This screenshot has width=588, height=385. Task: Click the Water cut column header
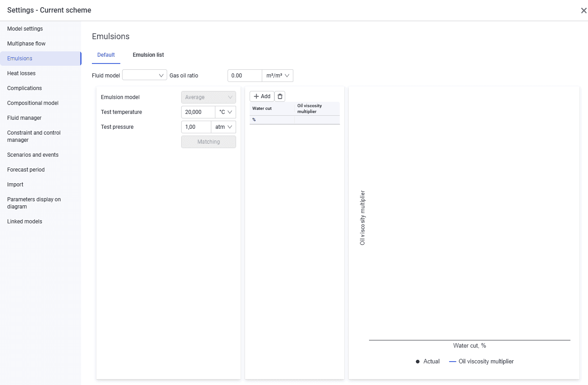click(x=272, y=109)
